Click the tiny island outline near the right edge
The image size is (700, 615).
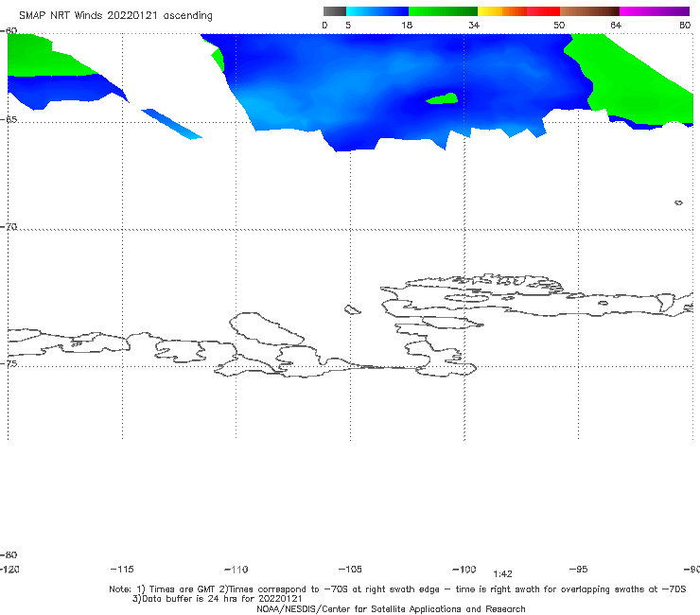click(678, 202)
